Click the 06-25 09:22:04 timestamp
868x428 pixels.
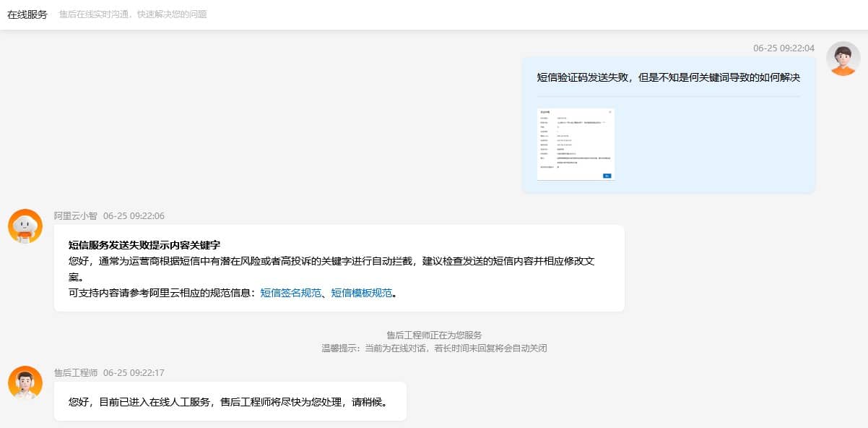[784, 48]
